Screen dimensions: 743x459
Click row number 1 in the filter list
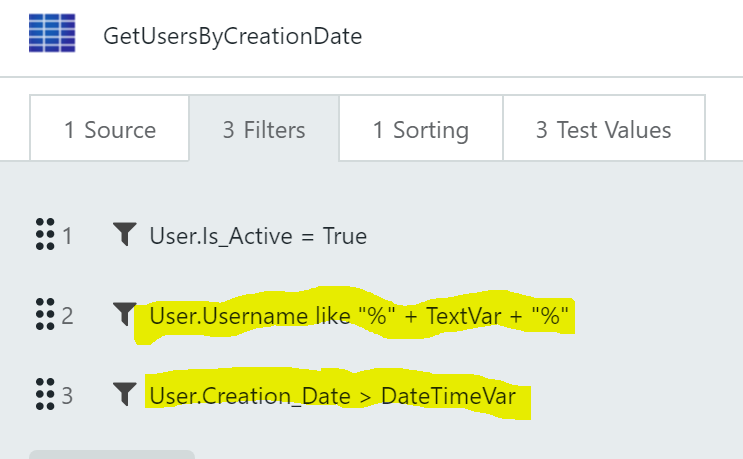67,237
